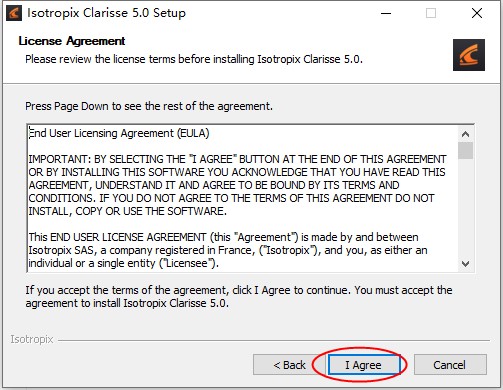Go to the previous step with < Back
The height and width of the screenshot is (390, 503).
(289, 365)
